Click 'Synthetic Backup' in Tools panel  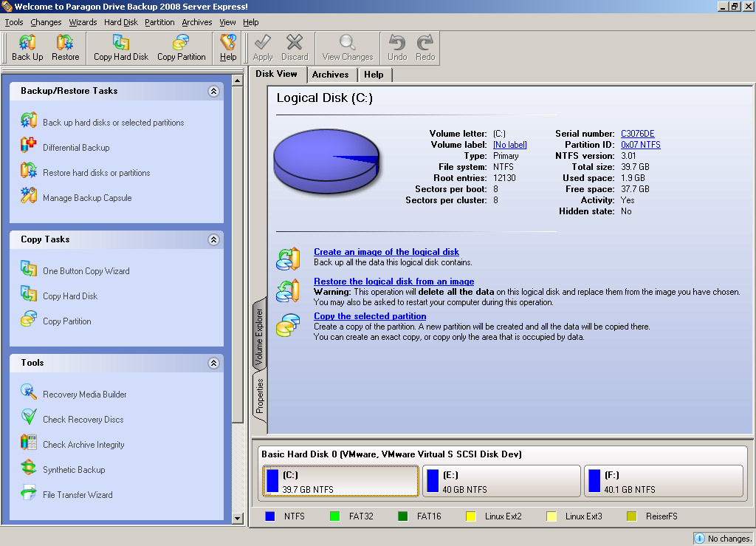[x=74, y=470]
